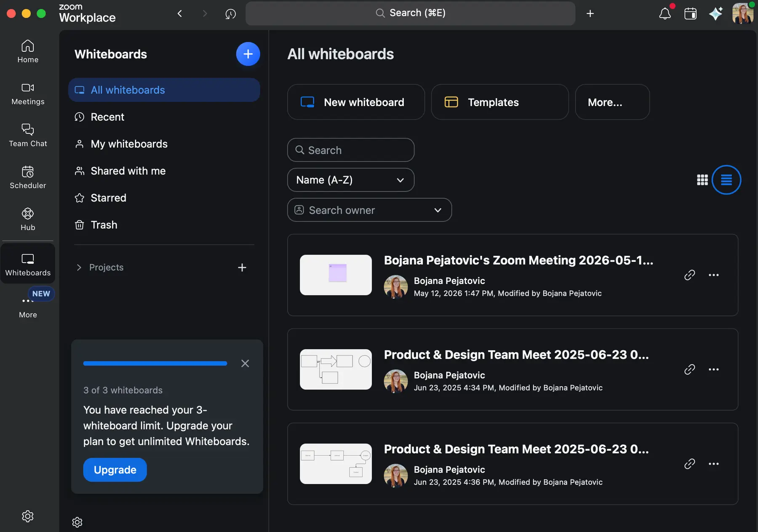
Task: Open the Home tab in sidebar
Action: (x=28, y=51)
